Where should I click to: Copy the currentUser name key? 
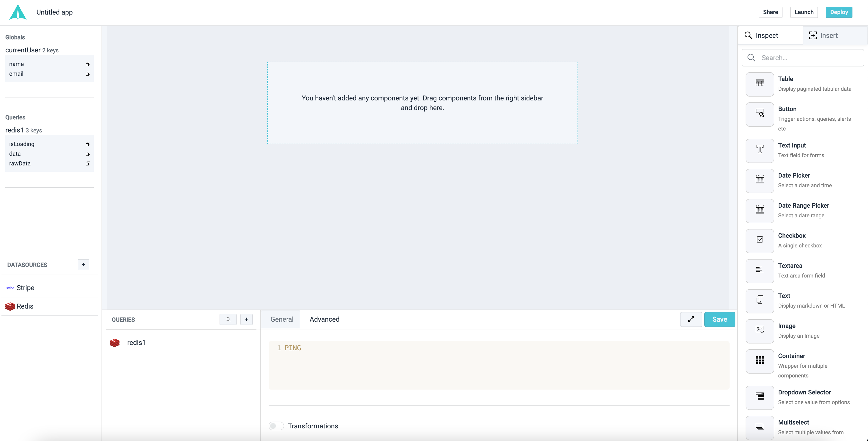pos(88,64)
